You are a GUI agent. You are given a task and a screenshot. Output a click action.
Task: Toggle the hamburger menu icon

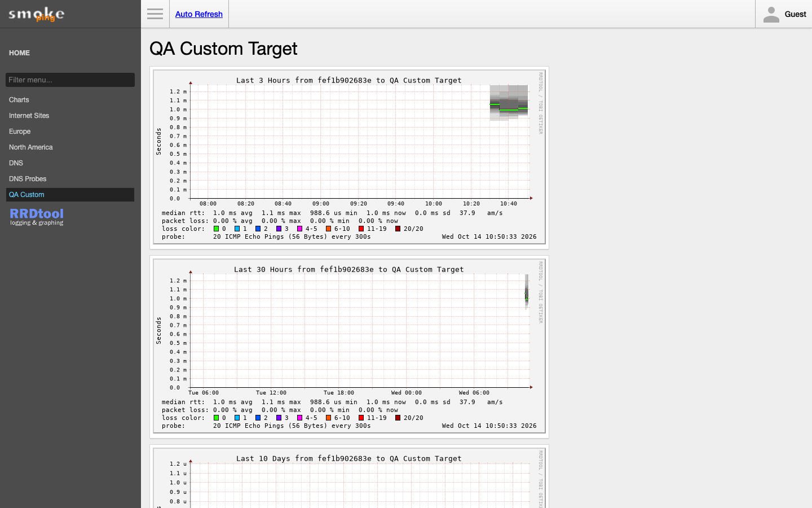155,14
